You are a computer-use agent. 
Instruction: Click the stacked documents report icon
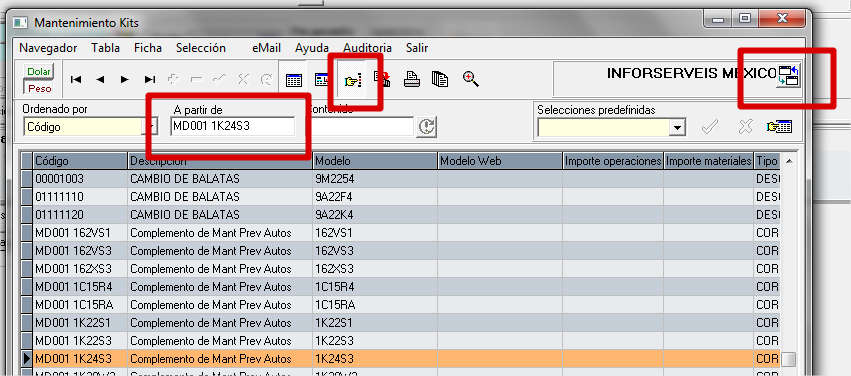pyautogui.click(x=440, y=80)
